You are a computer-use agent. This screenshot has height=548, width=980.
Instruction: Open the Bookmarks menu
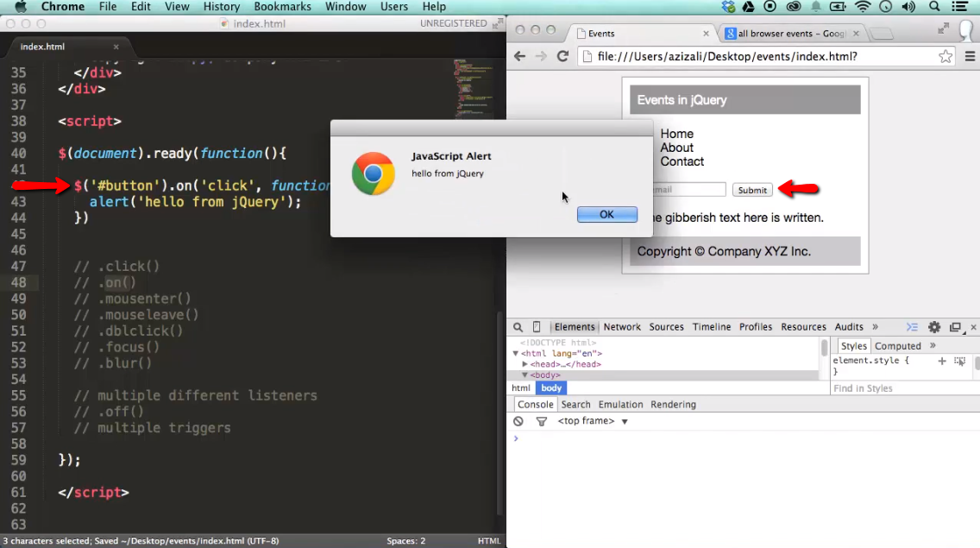[282, 6]
